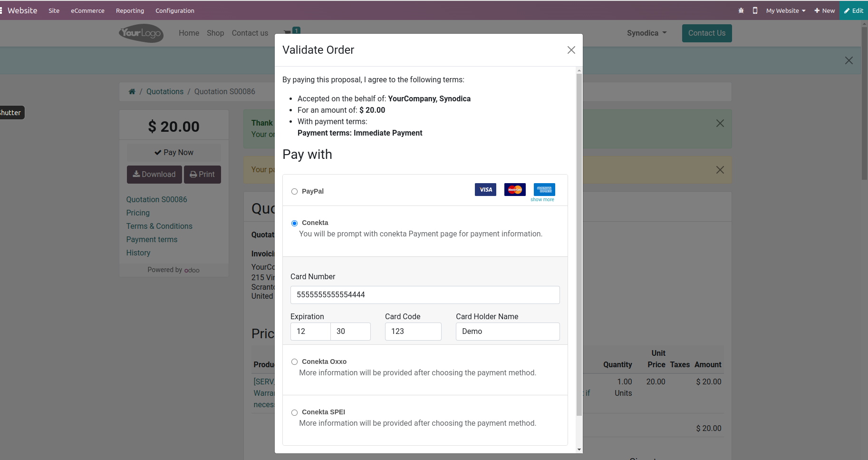Click the Pay Now button
Image resolution: width=868 pixels, height=460 pixels.
[x=174, y=152]
